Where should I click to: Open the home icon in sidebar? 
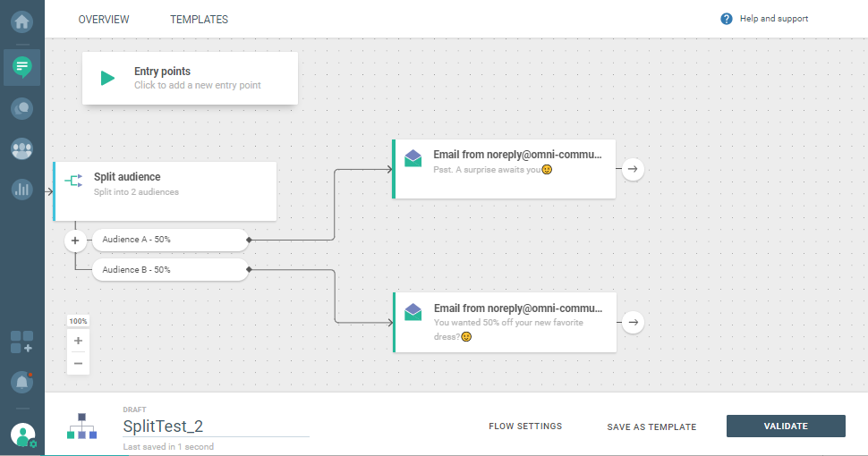coord(21,21)
